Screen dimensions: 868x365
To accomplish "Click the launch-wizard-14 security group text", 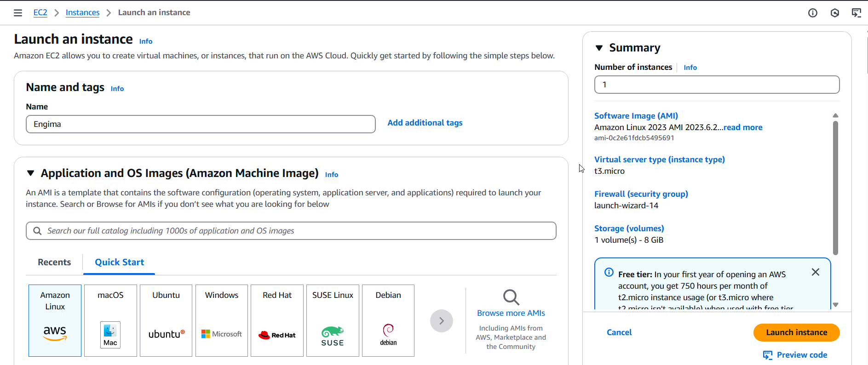I will pyautogui.click(x=626, y=205).
